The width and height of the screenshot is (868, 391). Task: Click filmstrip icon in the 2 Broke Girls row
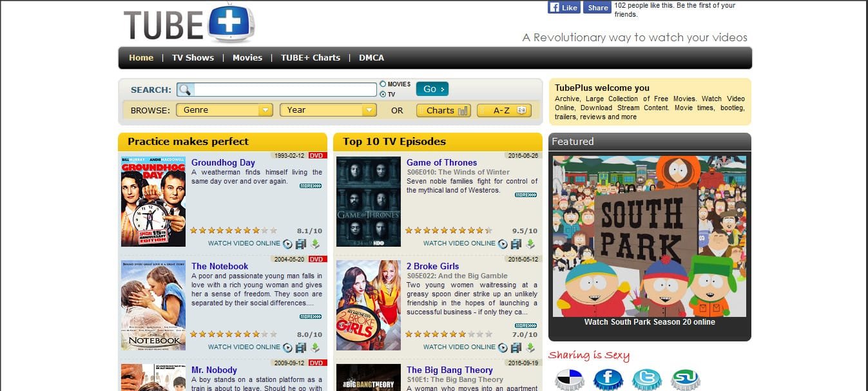(x=516, y=347)
